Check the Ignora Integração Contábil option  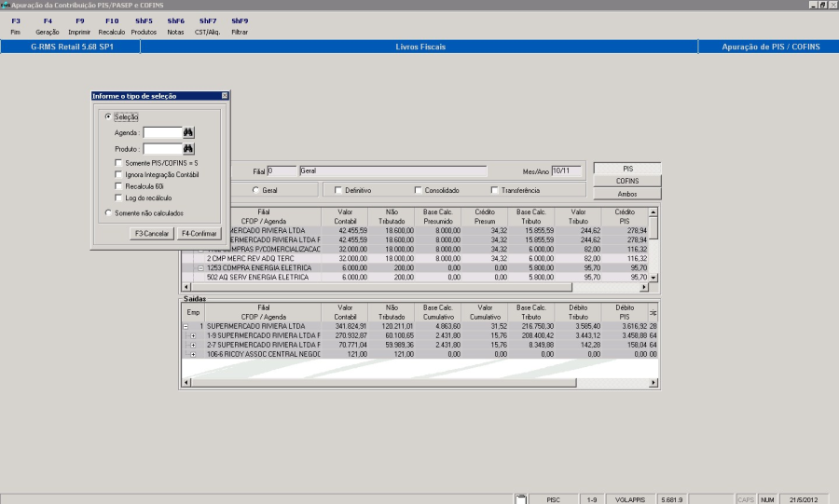(117, 174)
